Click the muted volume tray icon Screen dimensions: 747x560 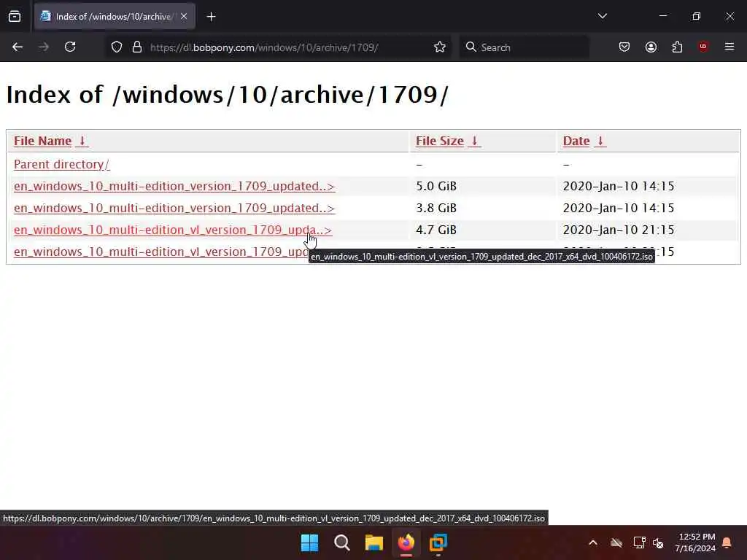coord(659,542)
